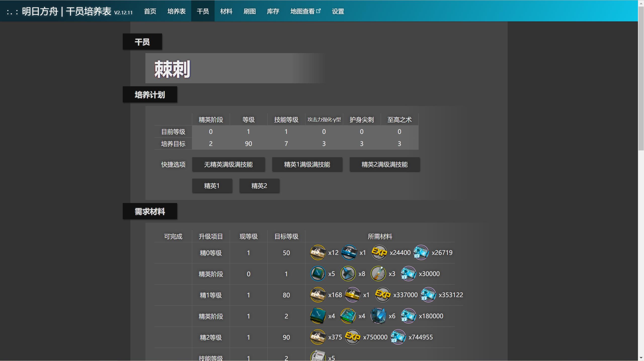Click the 精英2 shortcut button
Viewport: 644px width, 361px height.
point(259,186)
